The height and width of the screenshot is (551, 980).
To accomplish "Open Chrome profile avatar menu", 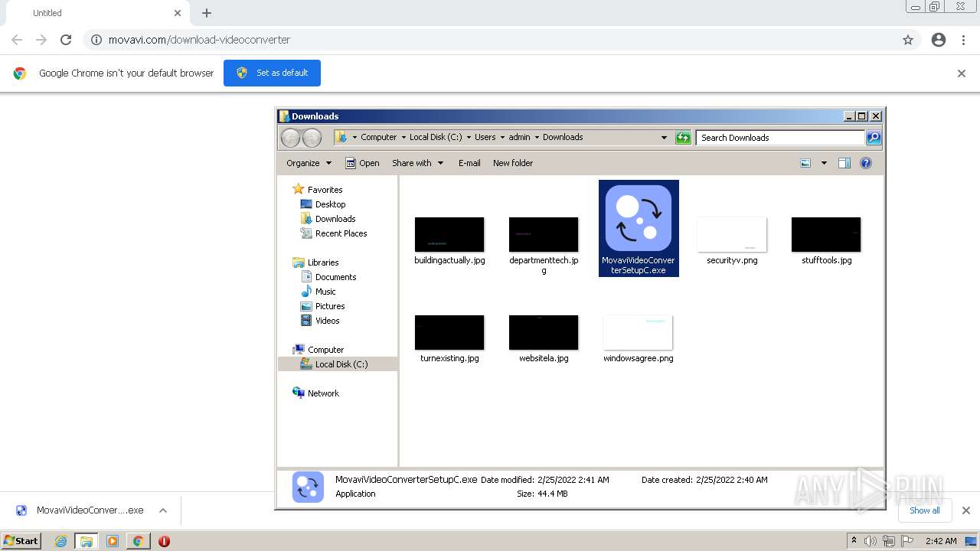I will (939, 40).
